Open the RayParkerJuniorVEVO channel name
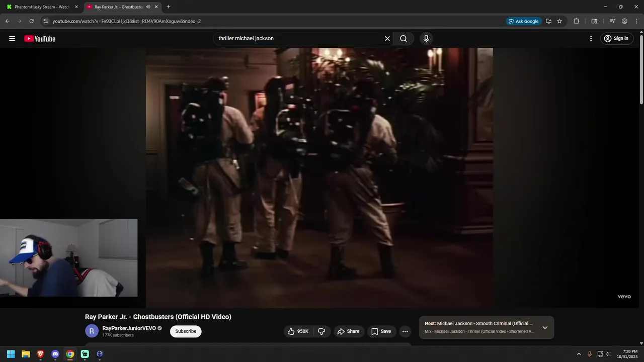 point(129,328)
